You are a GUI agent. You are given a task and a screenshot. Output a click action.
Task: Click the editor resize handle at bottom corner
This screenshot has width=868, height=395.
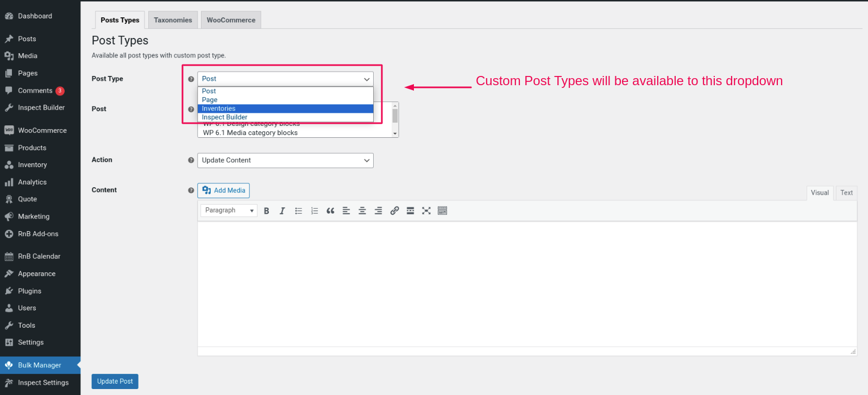click(853, 352)
